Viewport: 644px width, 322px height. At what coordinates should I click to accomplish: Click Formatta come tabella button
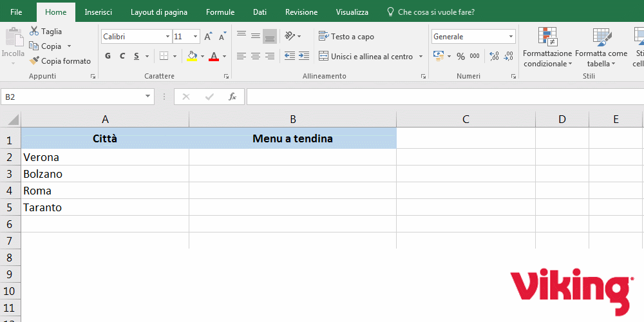pos(601,48)
